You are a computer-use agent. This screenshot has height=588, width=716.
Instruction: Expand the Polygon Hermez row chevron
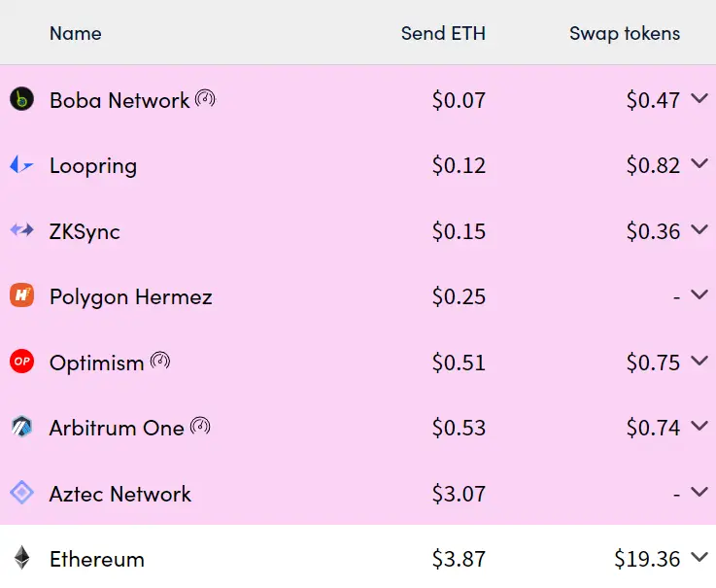click(699, 295)
